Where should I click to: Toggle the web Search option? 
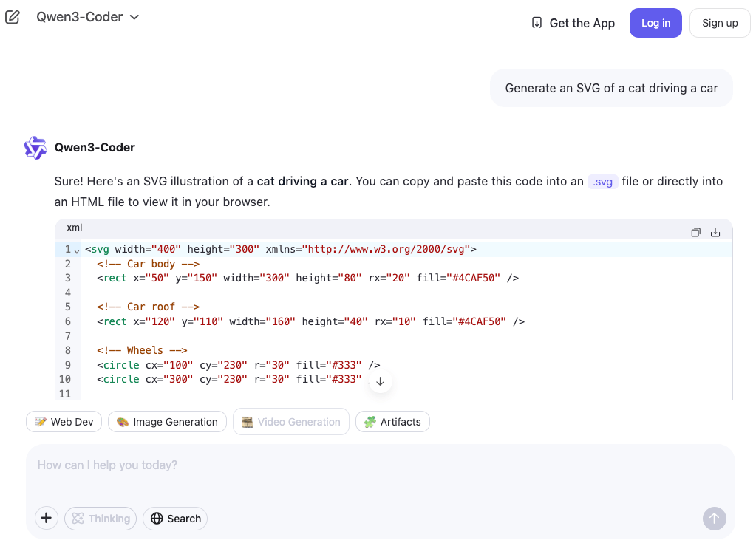[175, 519]
